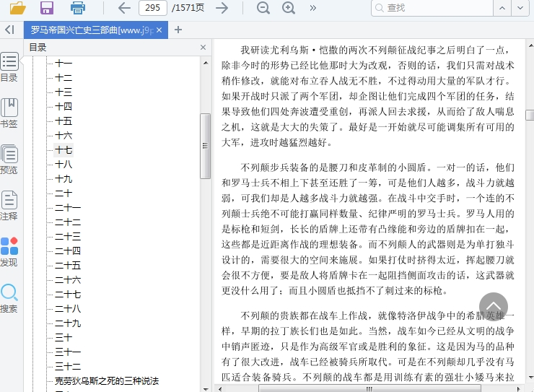Save the document with the floppy disk icon

tap(47, 8)
